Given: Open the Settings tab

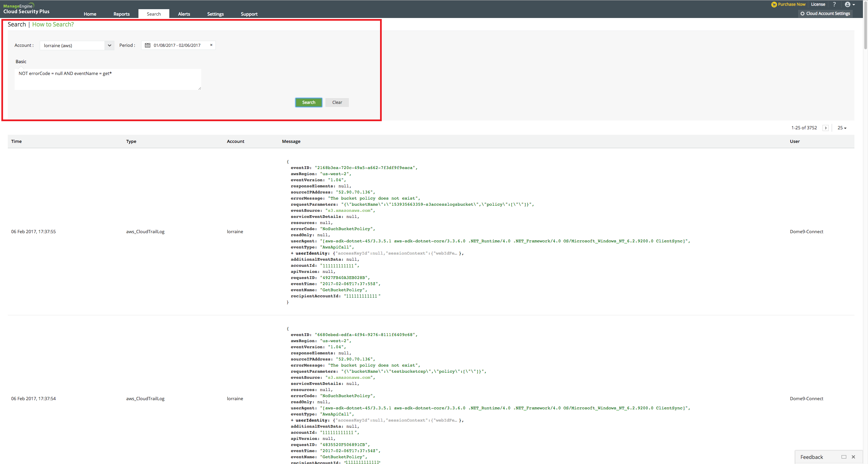Looking at the screenshot, I should (215, 14).
